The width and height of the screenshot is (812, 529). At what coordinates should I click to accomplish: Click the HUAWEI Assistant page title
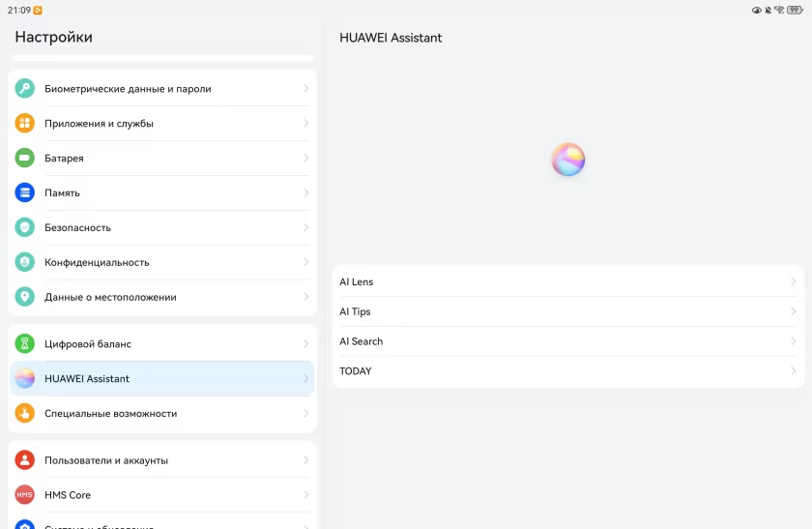click(x=391, y=38)
